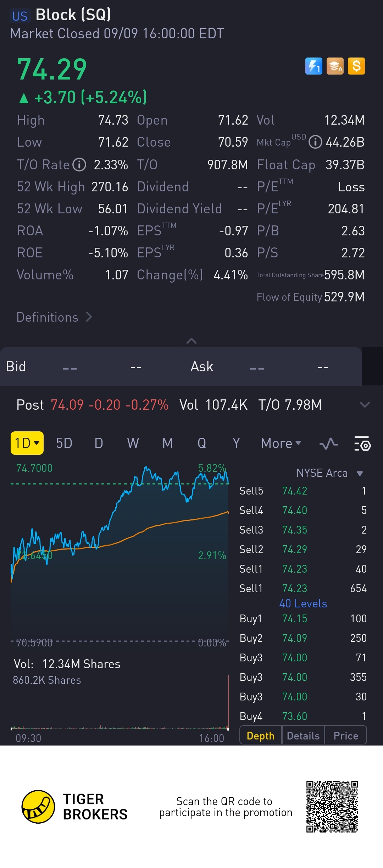
Task: Open chart display settings icon
Action: point(362,443)
